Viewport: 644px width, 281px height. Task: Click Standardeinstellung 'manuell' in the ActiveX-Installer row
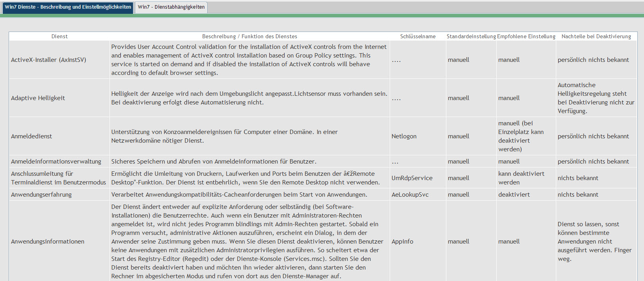coord(459,60)
